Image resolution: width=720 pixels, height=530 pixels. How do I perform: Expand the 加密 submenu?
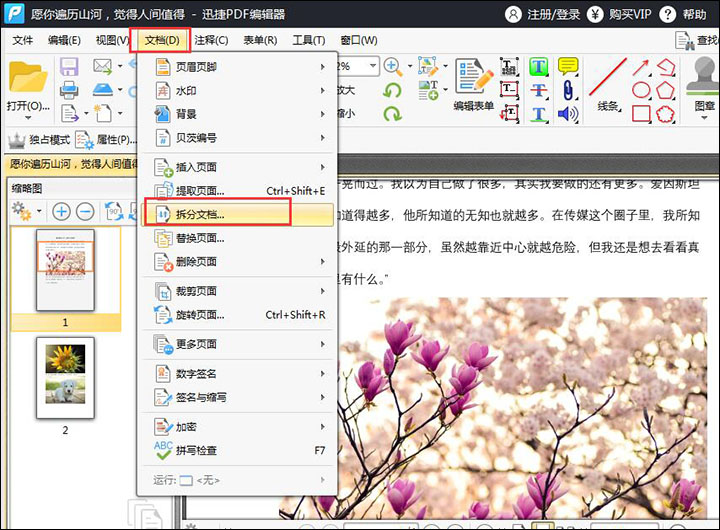point(238,427)
